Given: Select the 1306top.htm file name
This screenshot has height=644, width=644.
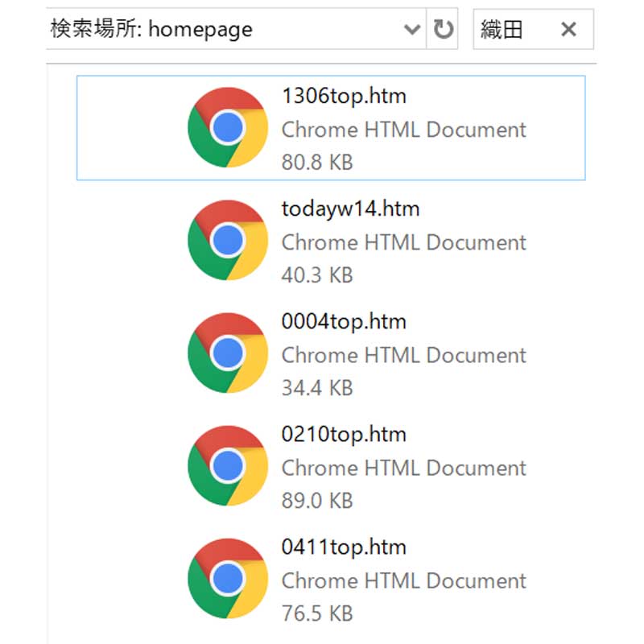Looking at the screenshot, I should [x=344, y=97].
